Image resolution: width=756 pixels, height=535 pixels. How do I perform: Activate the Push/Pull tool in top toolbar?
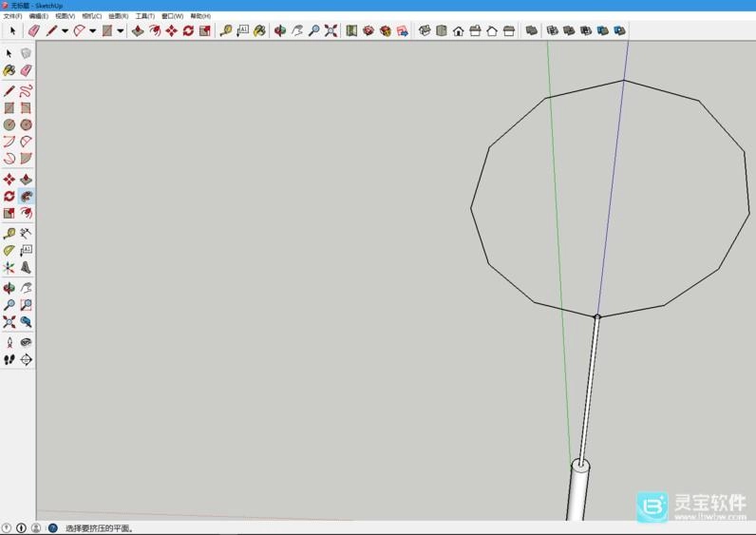pos(138,30)
